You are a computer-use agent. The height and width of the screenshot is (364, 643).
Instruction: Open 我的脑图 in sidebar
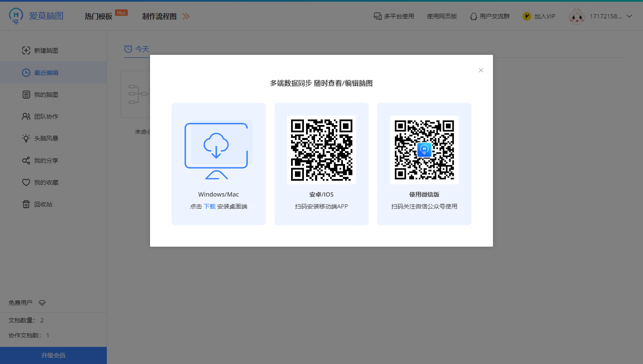pos(53,95)
